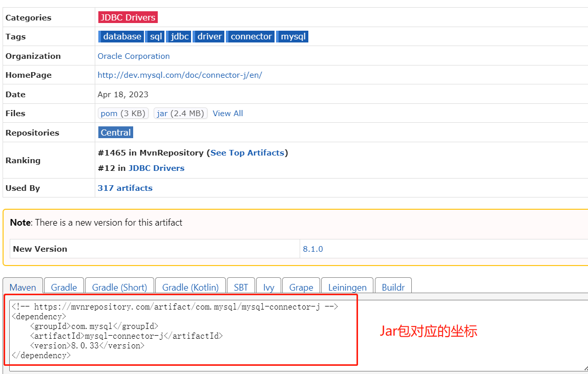Open the Oracle Corporation organization link
Viewport: 588px width, 374px height.
pyautogui.click(x=134, y=56)
